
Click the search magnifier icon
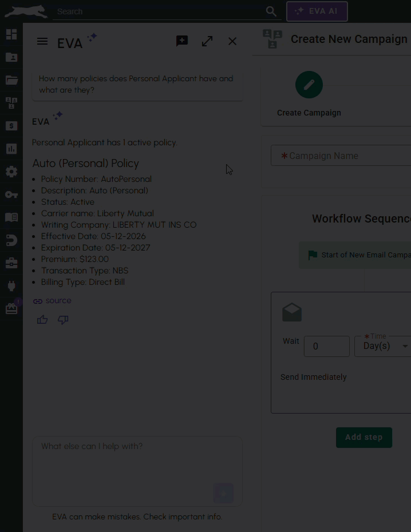(271, 11)
